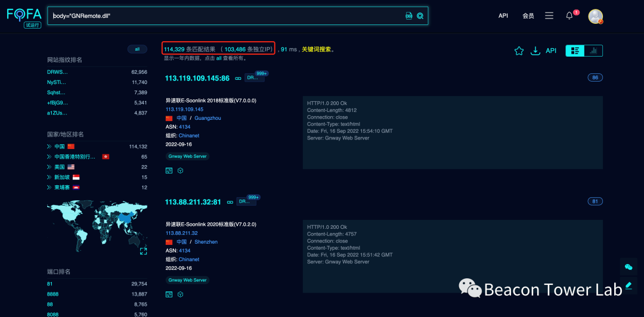Switch to chart statistics view

pos(593,51)
